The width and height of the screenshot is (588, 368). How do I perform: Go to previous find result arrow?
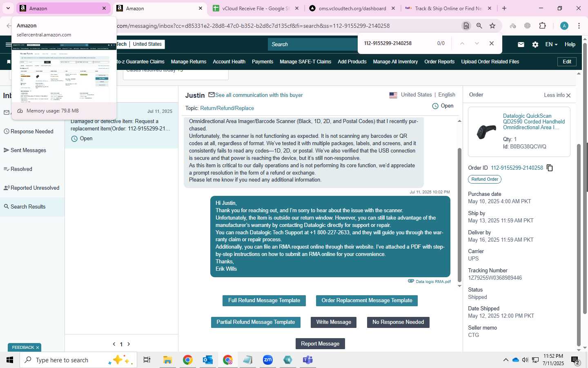[462, 43]
